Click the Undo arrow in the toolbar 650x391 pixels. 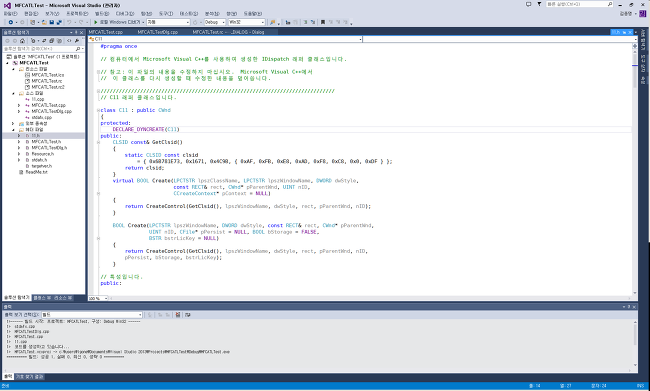click(x=69, y=22)
